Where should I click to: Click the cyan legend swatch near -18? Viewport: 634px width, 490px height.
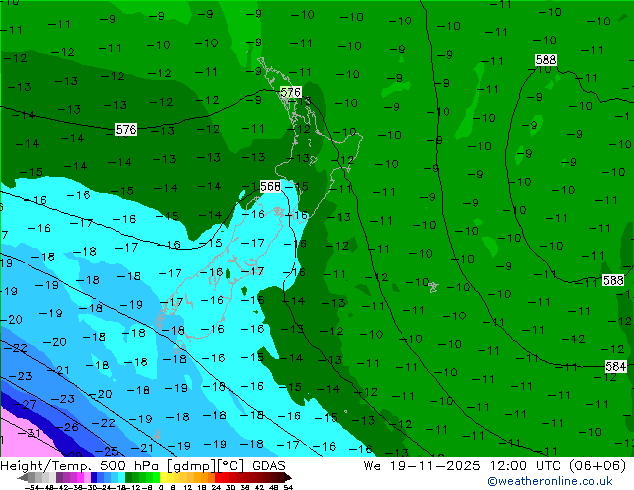(x=121, y=477)
